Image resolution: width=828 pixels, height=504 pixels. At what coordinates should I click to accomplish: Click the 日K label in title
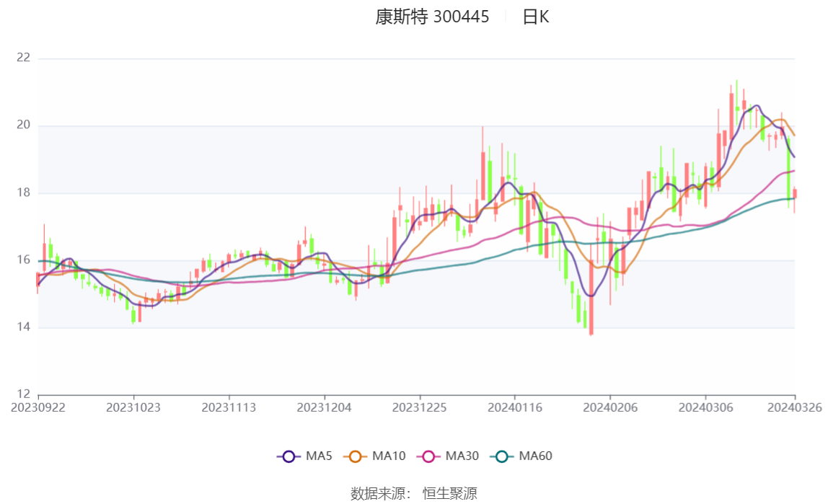coord(535,17)
